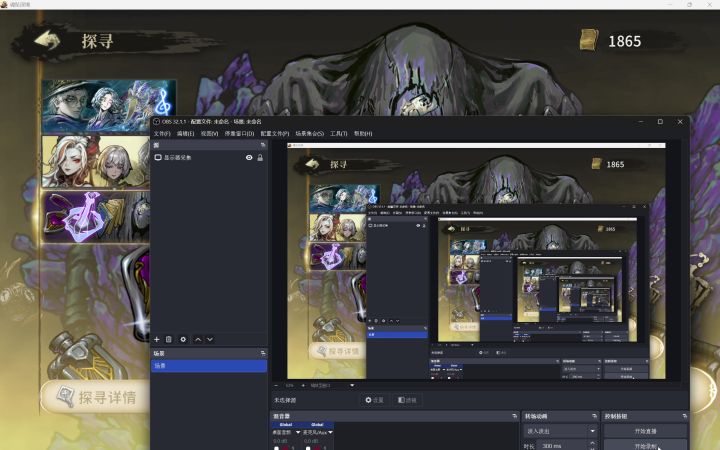Viewport: 720px width, 450px height.
Task: Click the scroll currency icon beside 1865
Action: point(589,40)
